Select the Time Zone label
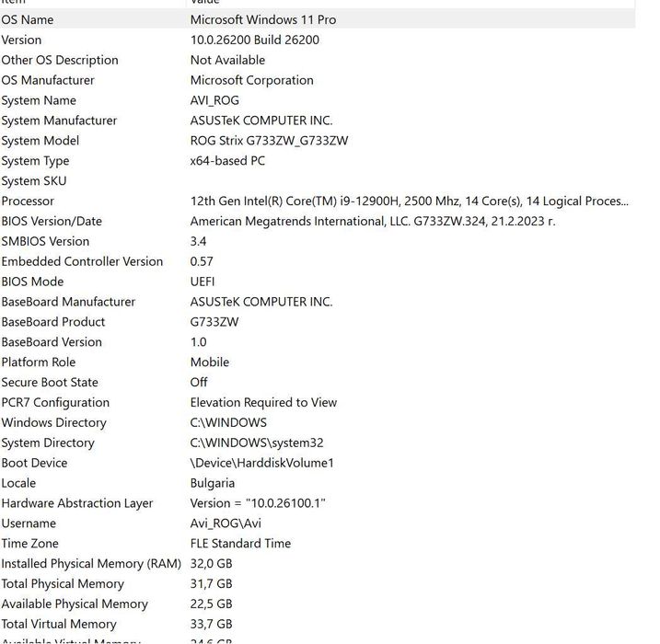This screenshot has height=644, width=660. [29, 544]
